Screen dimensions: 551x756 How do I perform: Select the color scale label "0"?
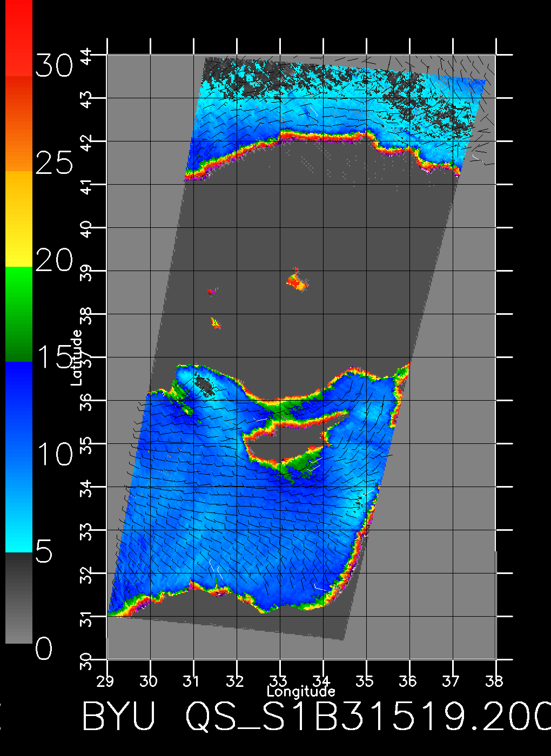[x=44, y=647]
